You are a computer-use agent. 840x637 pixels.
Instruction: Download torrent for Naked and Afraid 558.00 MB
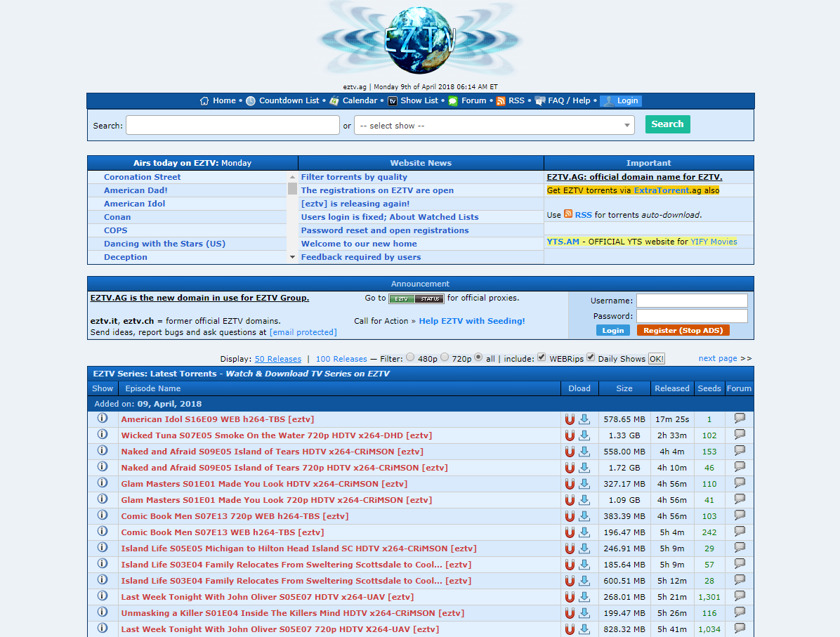584,452
